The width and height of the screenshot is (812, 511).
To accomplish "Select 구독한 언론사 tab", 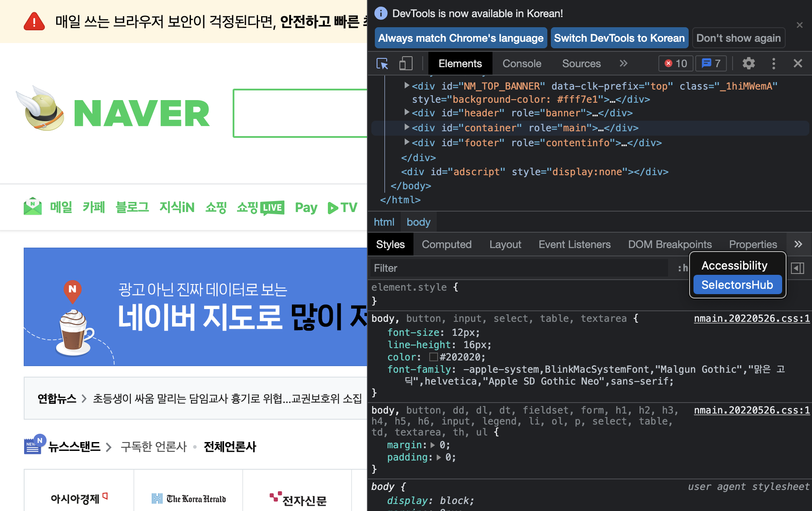I will pos(154,447).
